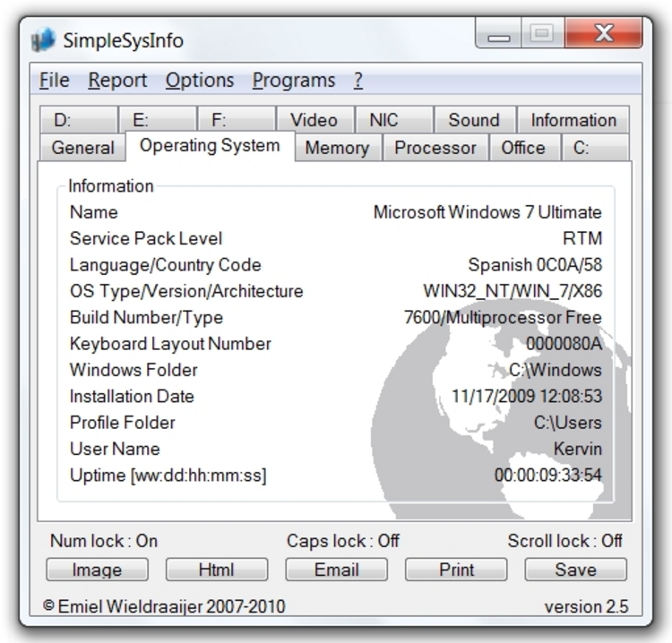This screenshot has width=672, height=643.
Task: Click the 'Profile Folder' label
Action: coord(123,423)
